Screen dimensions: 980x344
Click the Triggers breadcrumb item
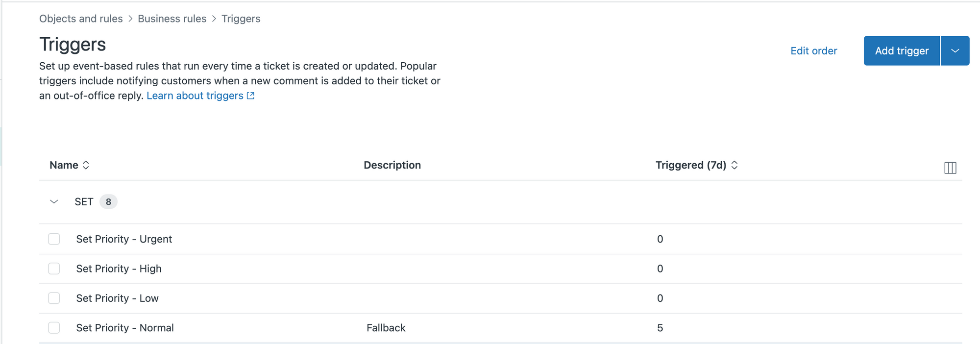(241, 19)
